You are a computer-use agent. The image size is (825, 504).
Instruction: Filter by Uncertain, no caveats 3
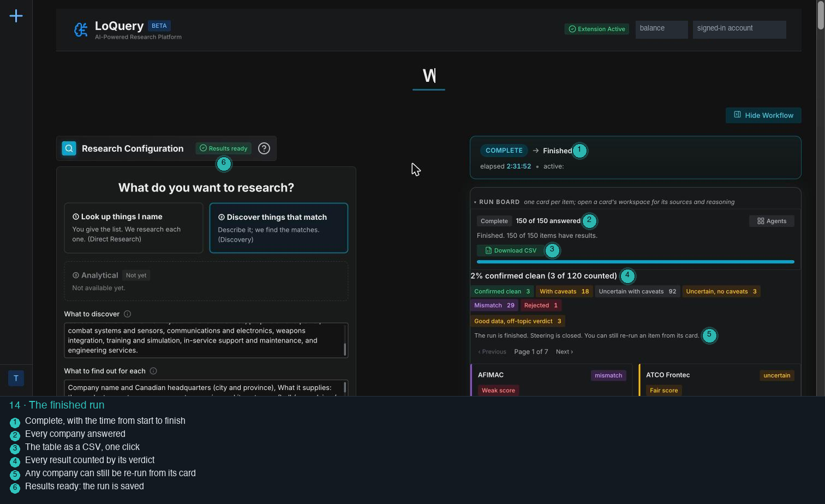point(721,291)
